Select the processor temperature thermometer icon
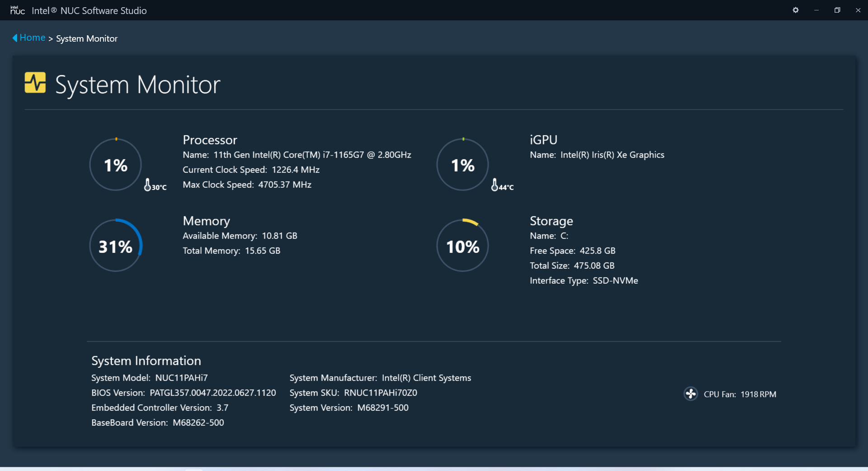 (x=148, y=185)
